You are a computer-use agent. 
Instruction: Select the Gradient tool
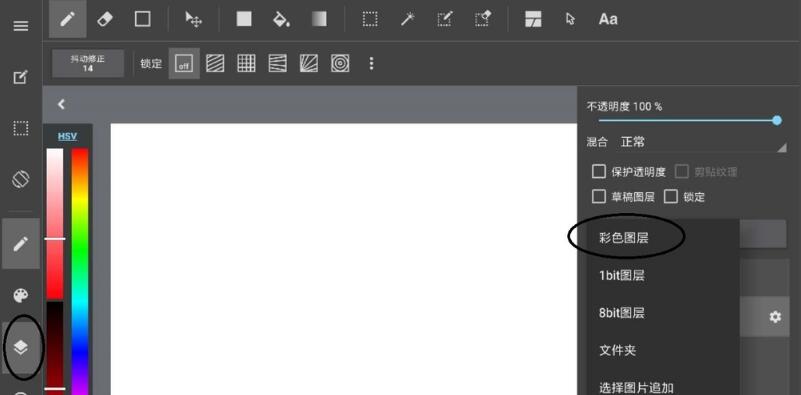[x=319, y=19]
